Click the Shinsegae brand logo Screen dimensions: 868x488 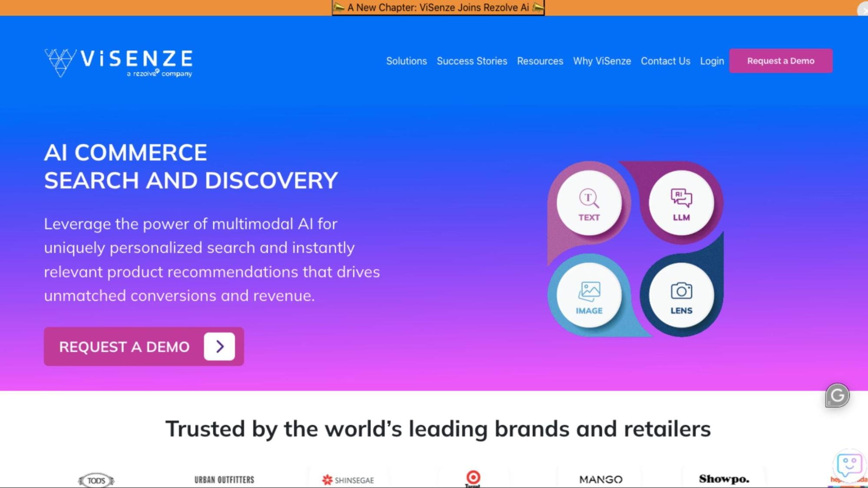coord(348,480)
